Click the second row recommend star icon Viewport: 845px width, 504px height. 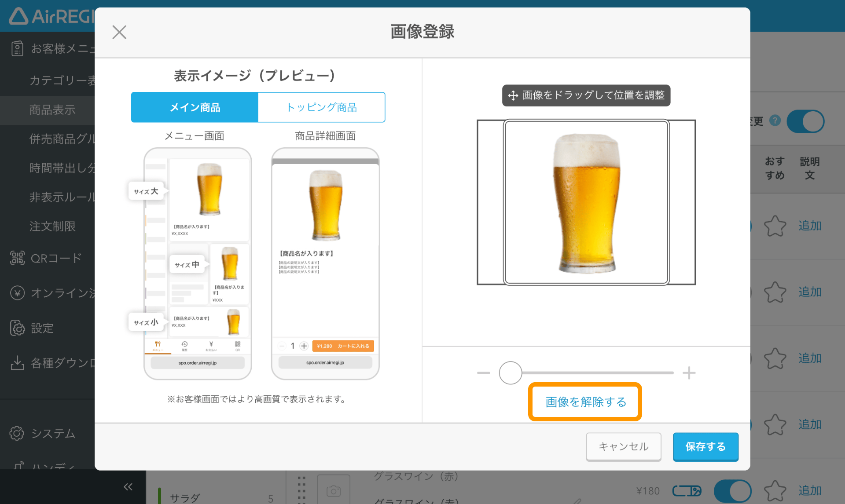[x=775, y=292]
